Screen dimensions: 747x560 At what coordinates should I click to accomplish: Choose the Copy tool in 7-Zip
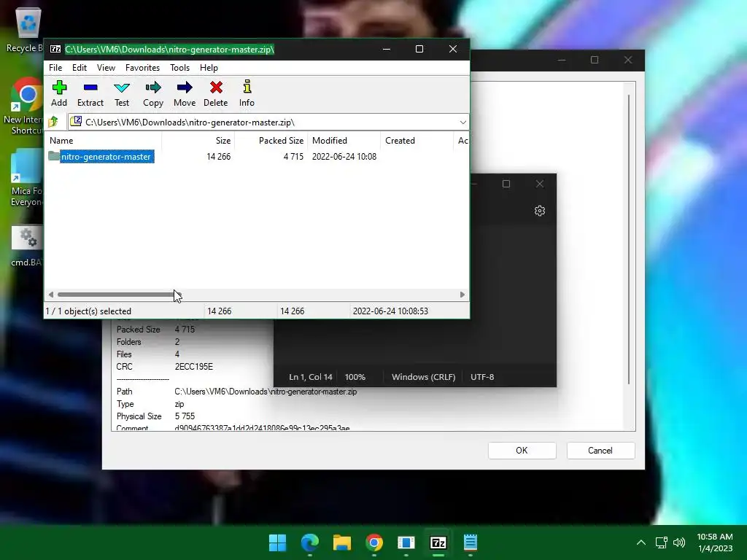tap(153, 93)
